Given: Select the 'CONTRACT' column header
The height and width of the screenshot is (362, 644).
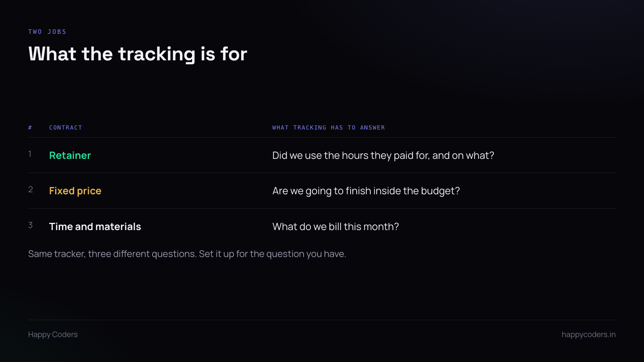Looking at the screenshot, I should tap(66, 128).
